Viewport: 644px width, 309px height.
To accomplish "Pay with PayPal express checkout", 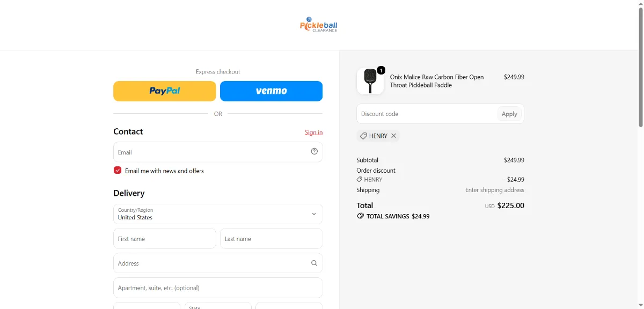I will click(x=164, y=91).
